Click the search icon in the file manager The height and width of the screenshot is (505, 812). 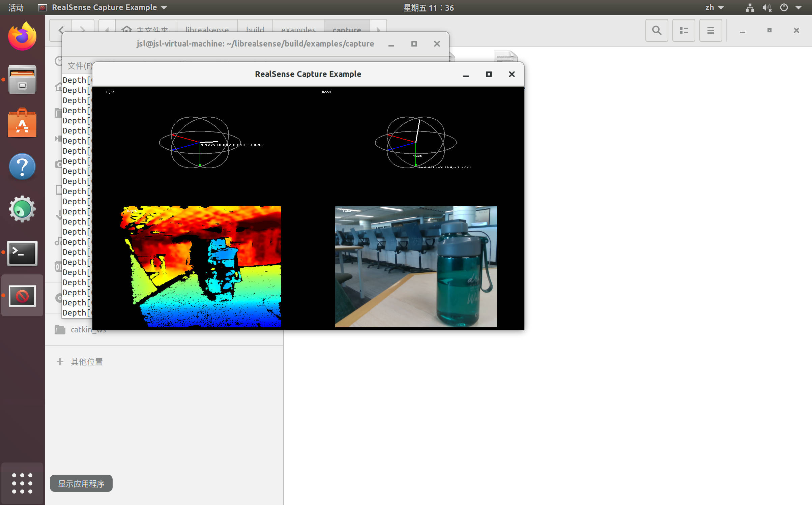(657, 30)
